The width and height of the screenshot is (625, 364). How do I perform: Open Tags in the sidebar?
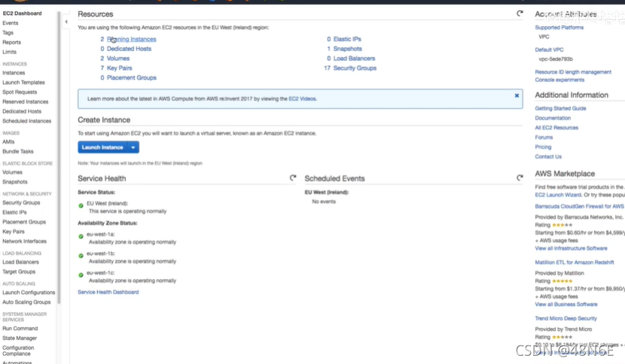[x=8, y=32]
